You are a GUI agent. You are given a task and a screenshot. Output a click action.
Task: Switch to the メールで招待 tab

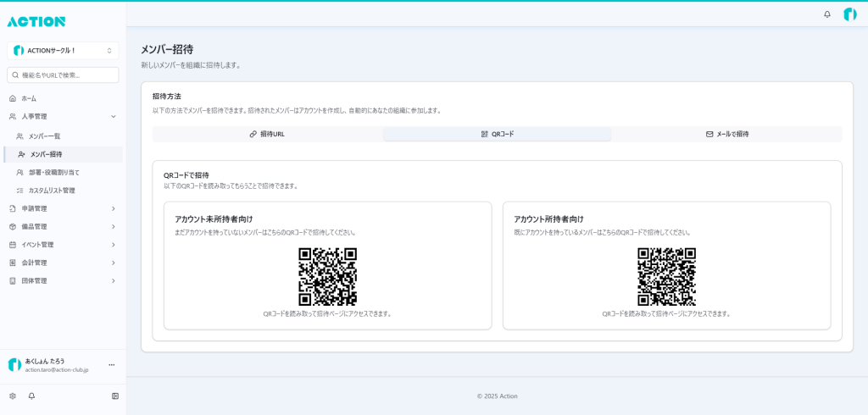pos(726,134)
